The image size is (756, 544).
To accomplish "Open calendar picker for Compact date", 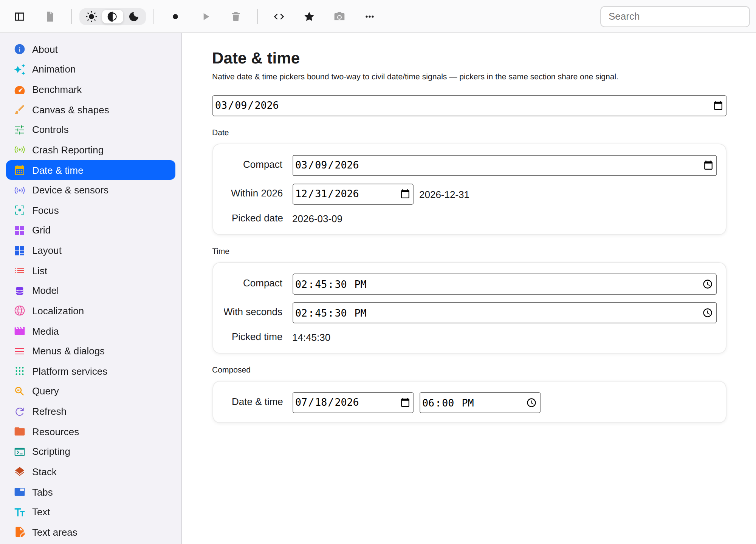I will click(708, 165).
